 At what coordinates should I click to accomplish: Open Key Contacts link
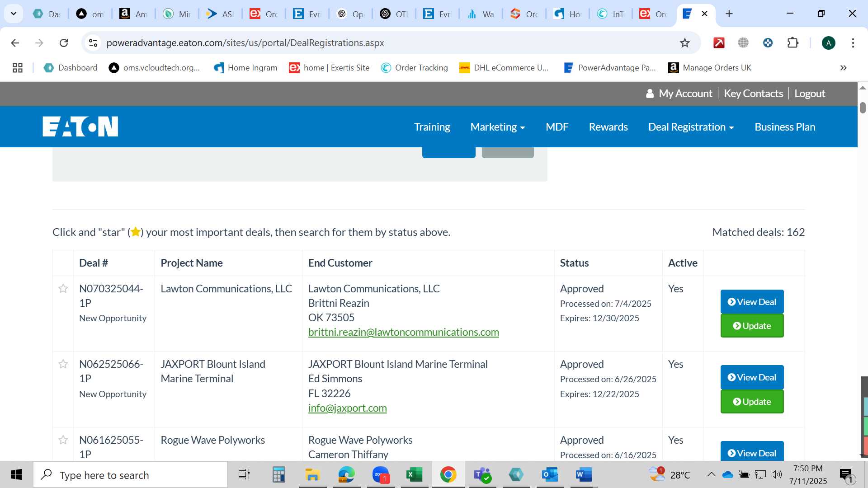pos(753,94)
